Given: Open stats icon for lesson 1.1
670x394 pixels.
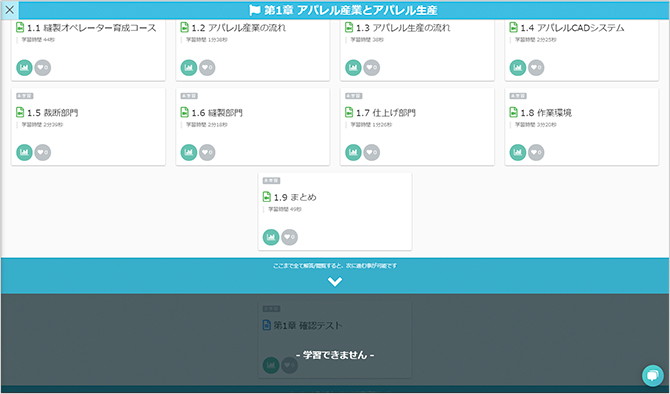Looking at the screenshot, I should [24, 68].
